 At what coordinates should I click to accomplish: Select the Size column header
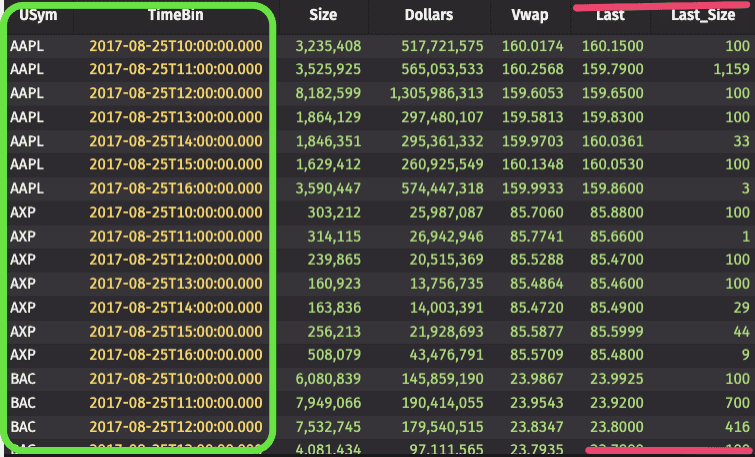pyautogui.click(x=322, y=15)
